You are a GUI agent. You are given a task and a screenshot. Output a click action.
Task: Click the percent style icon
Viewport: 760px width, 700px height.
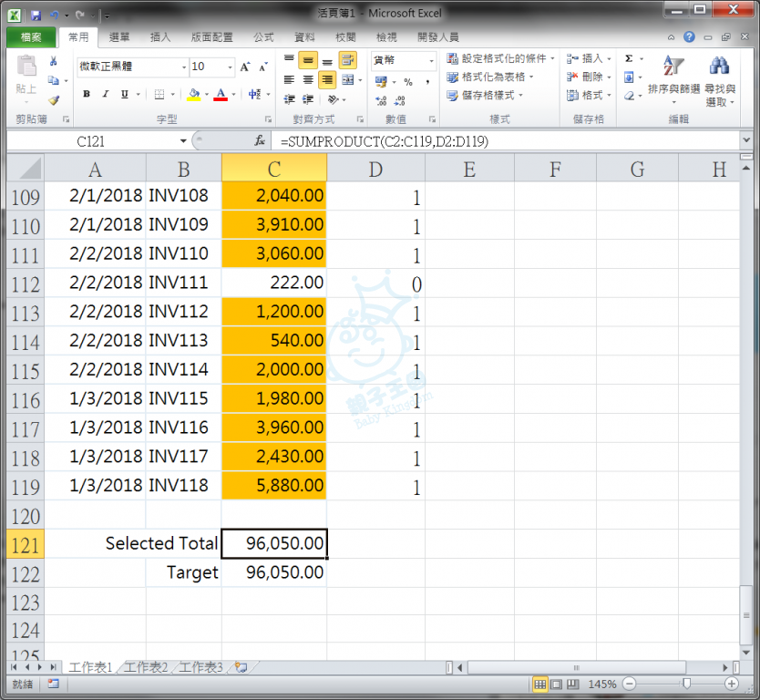407,82
